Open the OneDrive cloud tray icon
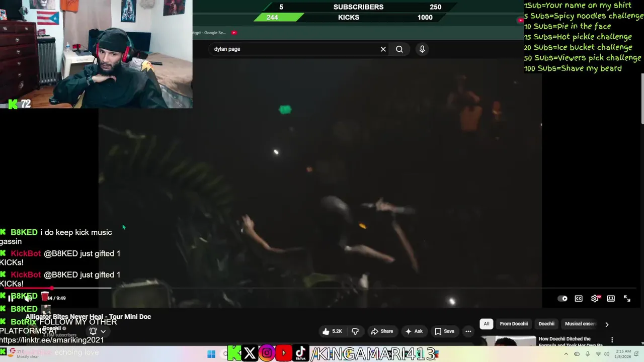This screenshot has width=644, height=362. click(x=576, y=354)
